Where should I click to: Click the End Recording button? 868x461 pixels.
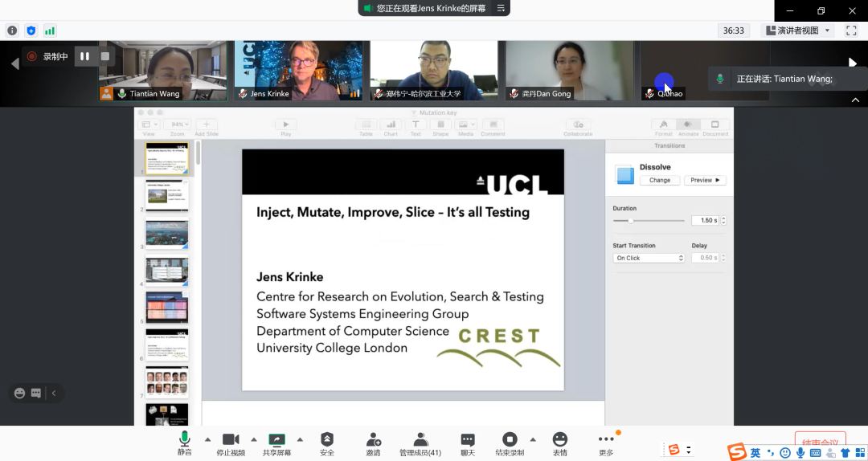coord(510,440)
